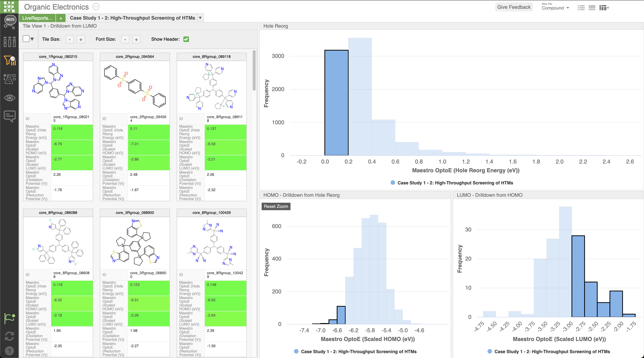
Task: Open the help question mark icon
Action: coord(10,351)
